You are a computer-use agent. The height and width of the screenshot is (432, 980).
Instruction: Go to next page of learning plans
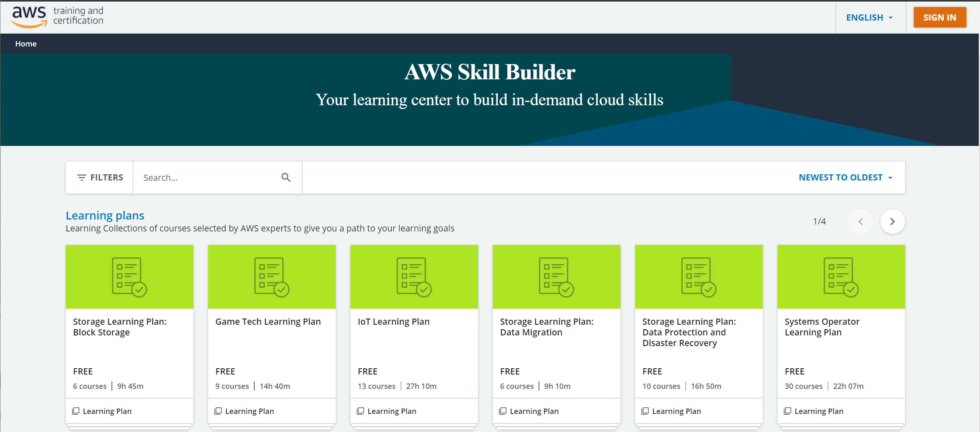tap(892, 222)
